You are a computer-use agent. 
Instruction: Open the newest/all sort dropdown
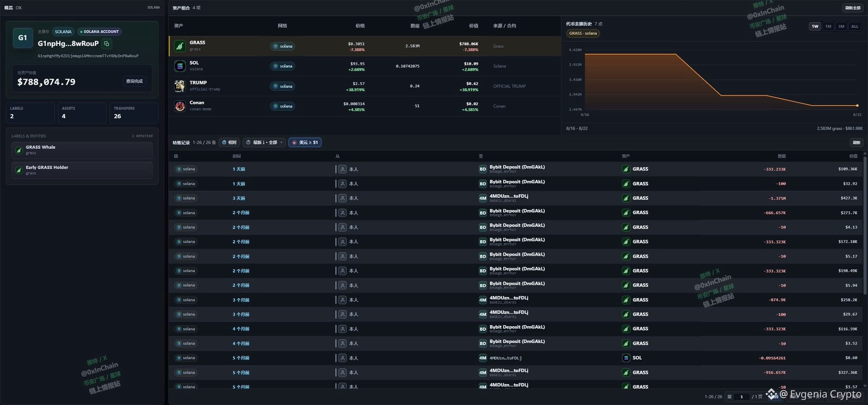(x=264, y=142)
